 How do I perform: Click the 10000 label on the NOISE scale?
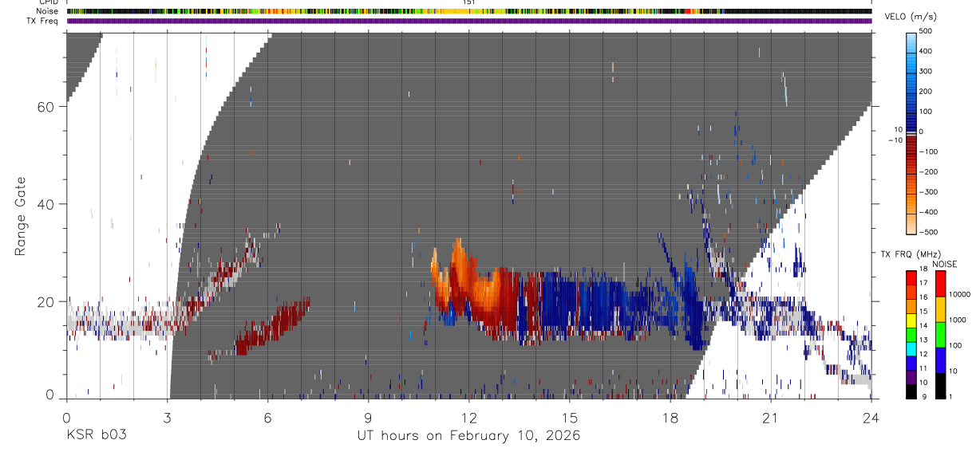pos(960,294)
